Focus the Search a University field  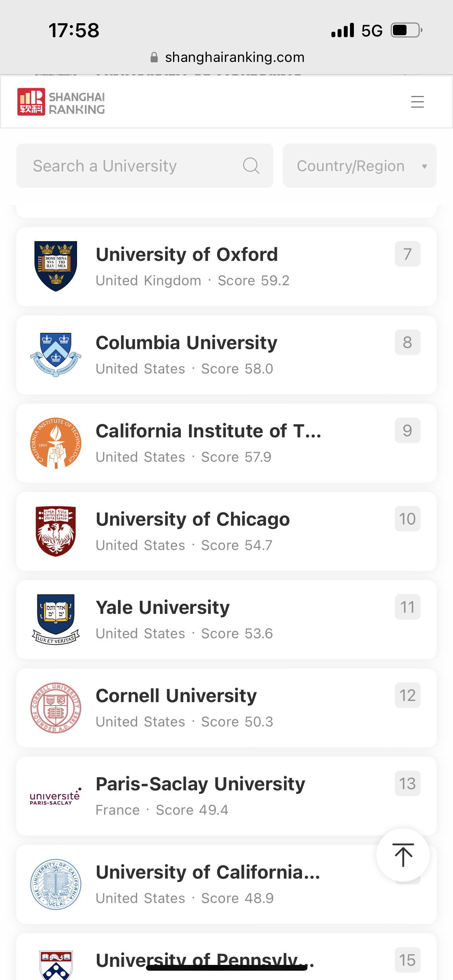point(132,166)
